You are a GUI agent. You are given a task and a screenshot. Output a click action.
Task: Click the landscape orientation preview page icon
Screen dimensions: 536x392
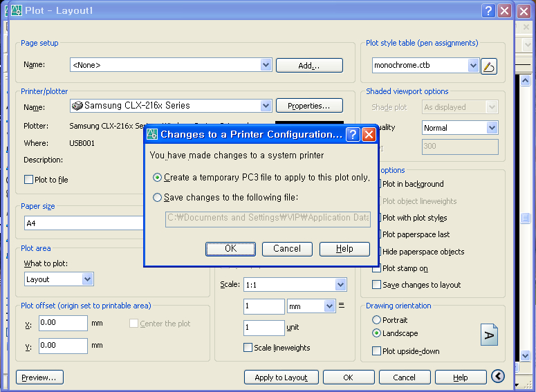489,335
